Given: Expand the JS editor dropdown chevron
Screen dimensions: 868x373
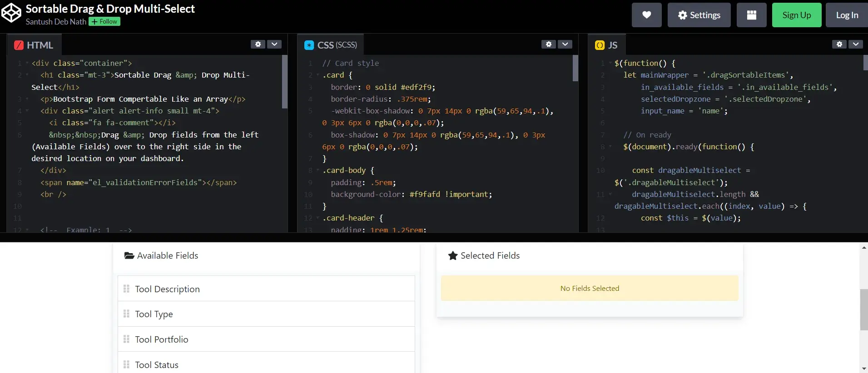Looking at the screenshot, I should point(856,44).
